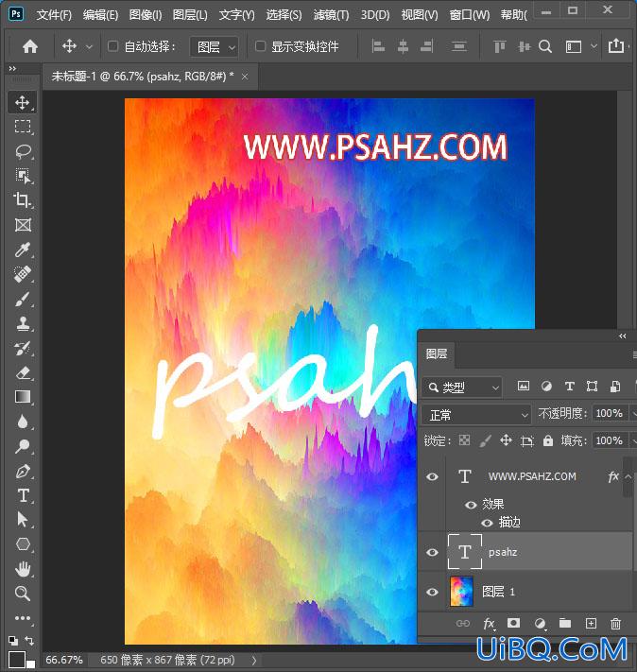Select the Frame tool
Viewport: 637px width, 672px height.
(23, 225)
